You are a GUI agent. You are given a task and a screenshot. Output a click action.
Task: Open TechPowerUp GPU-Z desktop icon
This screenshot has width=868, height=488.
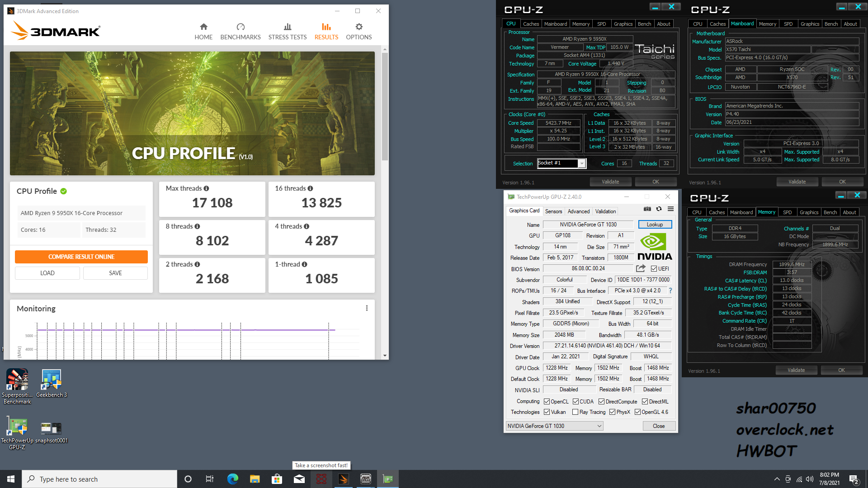(17, 433)
